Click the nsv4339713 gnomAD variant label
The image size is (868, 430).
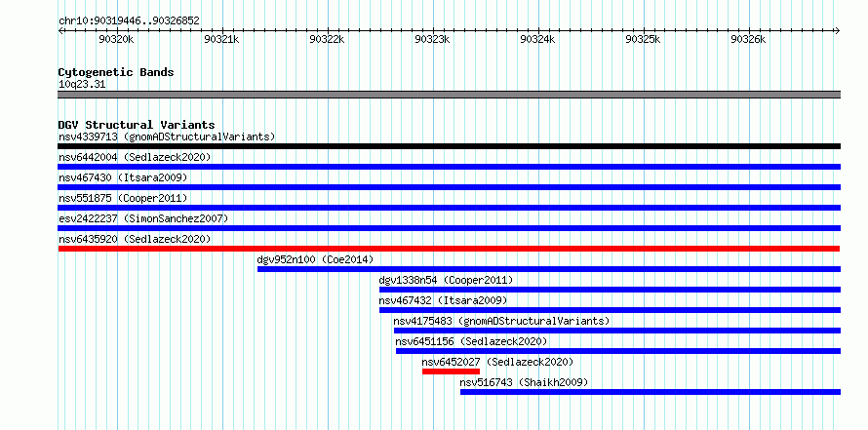tap(167, 137)
